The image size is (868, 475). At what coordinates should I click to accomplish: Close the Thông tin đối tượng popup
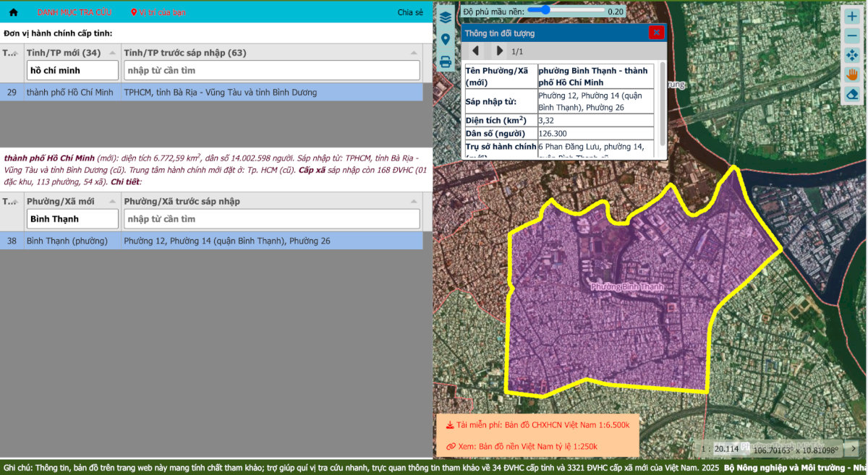point(656,33)
